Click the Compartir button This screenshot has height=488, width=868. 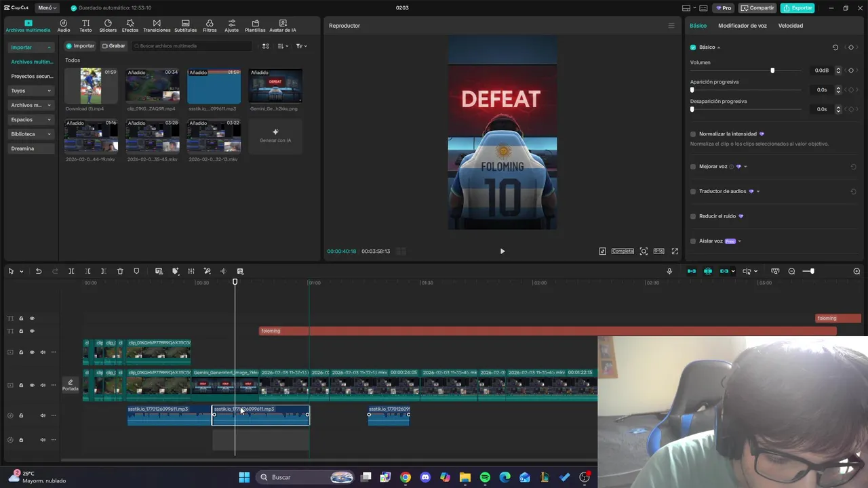click(x=757, y=8)
